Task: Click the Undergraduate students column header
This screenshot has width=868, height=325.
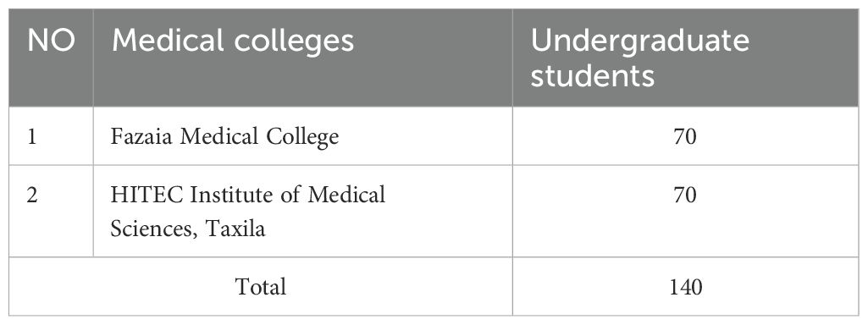Action: 686,58
